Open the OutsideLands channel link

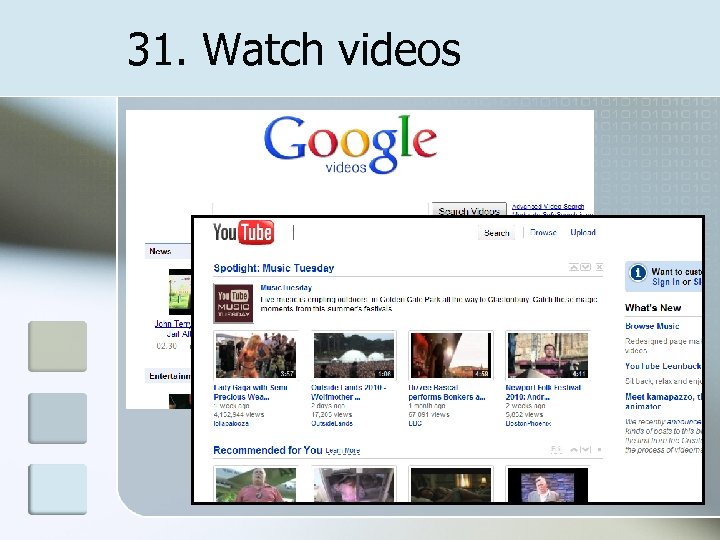point(332,423)
